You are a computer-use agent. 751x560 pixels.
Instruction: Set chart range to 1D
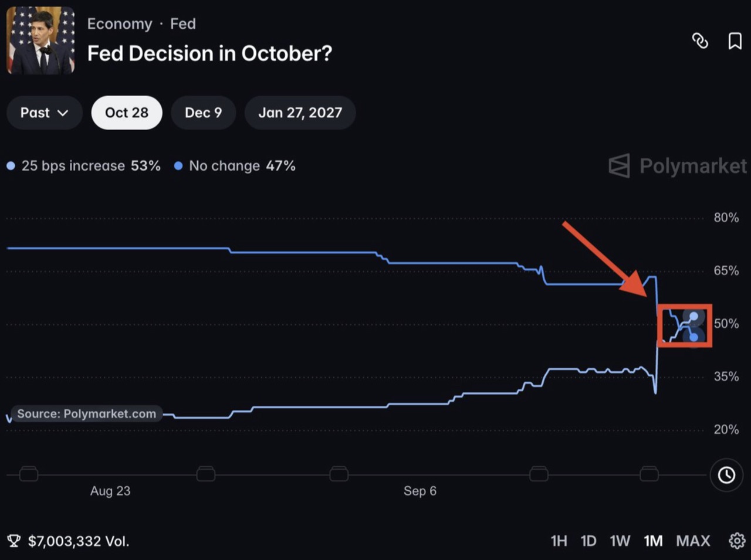click(x=588, y=541)
